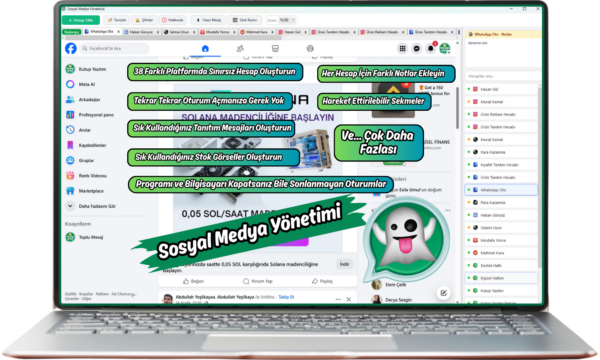The height and width of the screenshot is (360, 600).
Task: Select Kıyafet Tanıtım Hesabı in account list
Action: [501, 165]
